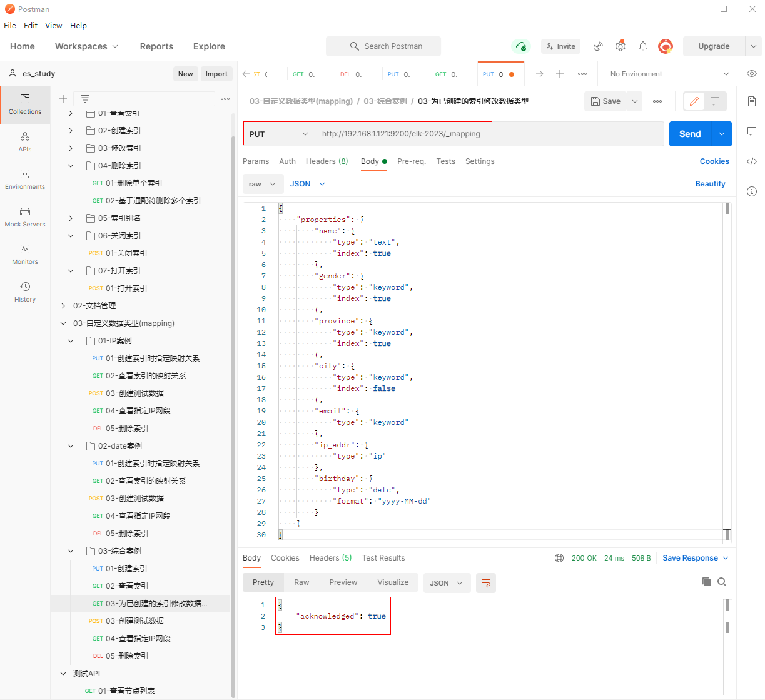This screenshot has width=765, height=700.
Task: Switch to comment mode icon
Action: 715,101
